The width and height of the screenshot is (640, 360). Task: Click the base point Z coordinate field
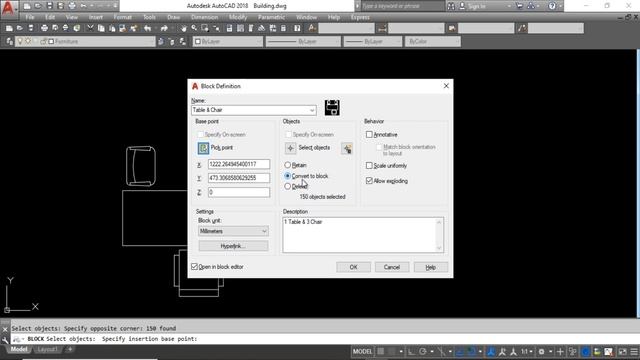[x=239, y=192]
